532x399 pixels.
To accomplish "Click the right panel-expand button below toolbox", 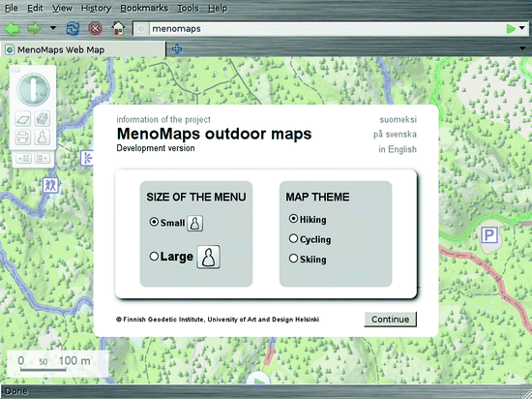I will coord(42,158).
